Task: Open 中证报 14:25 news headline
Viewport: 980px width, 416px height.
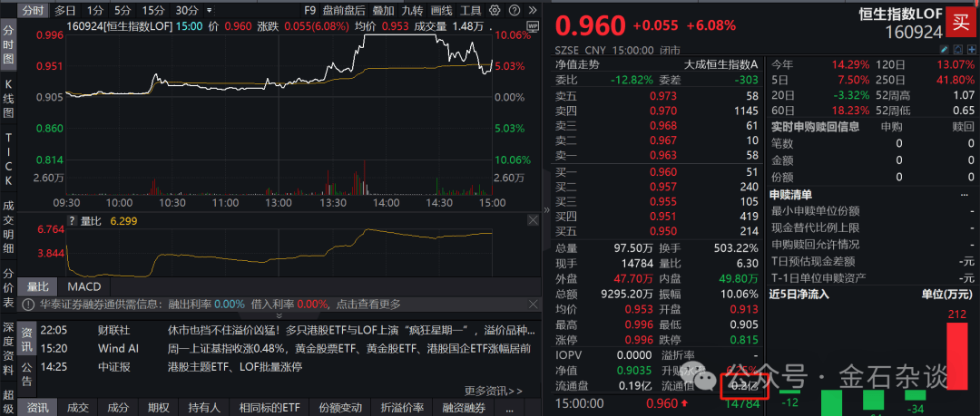Action: coord(235,367)
